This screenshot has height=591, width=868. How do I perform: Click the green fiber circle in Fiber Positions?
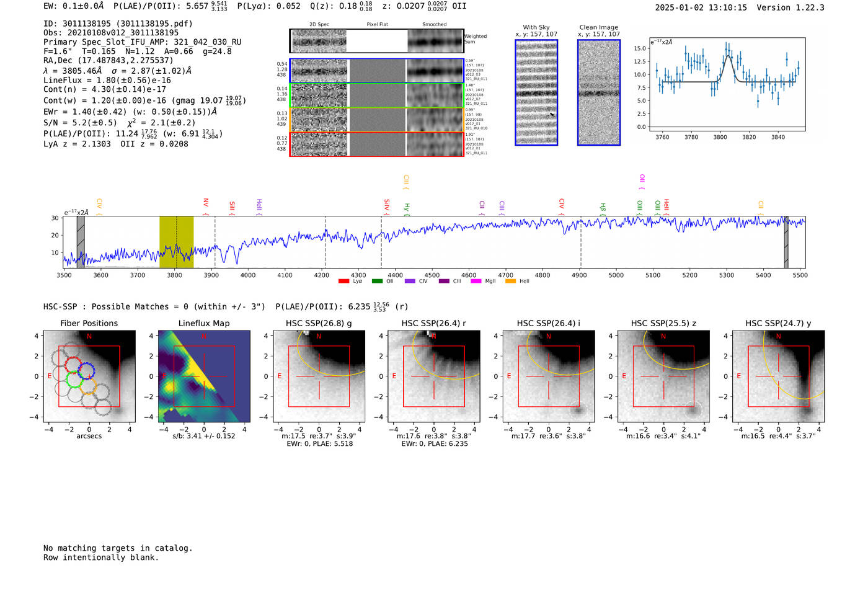coord(74,380)
